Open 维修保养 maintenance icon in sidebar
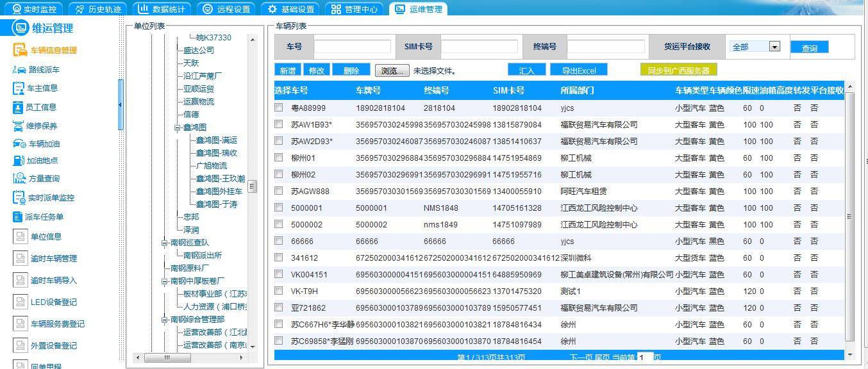This screenshot has width=868, height=369. click(x=19, y=126)
